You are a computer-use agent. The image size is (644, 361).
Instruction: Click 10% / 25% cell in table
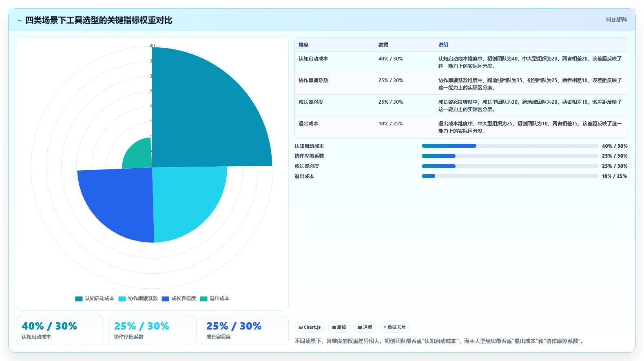(x=391, y=124)
